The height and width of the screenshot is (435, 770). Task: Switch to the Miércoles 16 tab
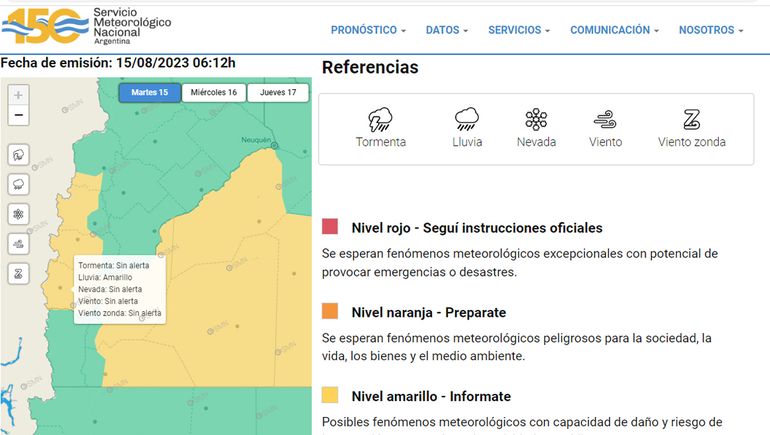214,92
